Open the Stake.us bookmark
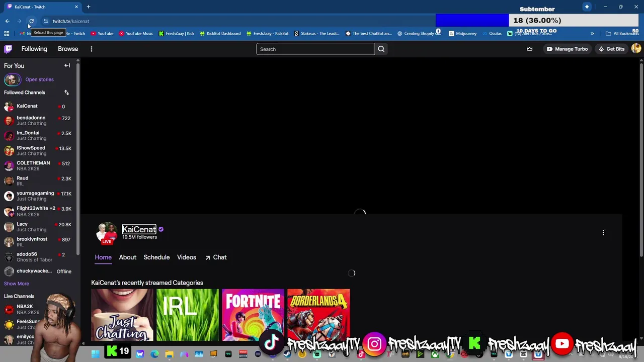This screenshot has height=362, width=644. tap(317, 34)
